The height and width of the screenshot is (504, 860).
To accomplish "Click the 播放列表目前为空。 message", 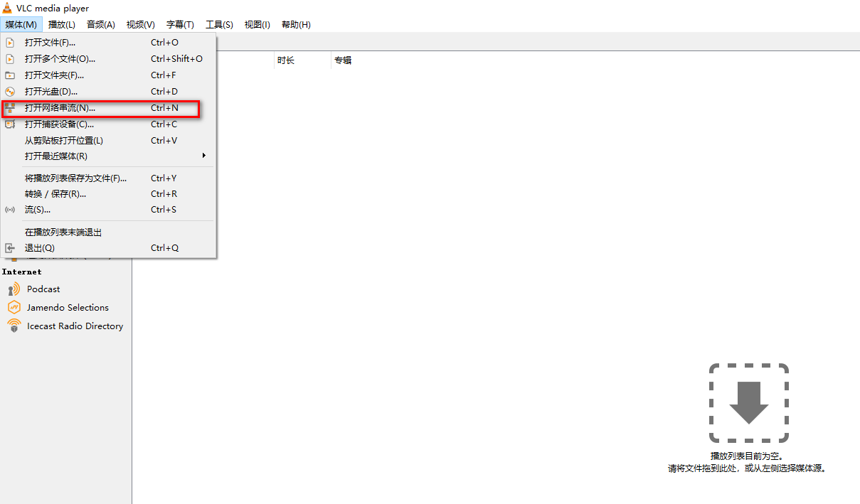I will coord(747,456).
